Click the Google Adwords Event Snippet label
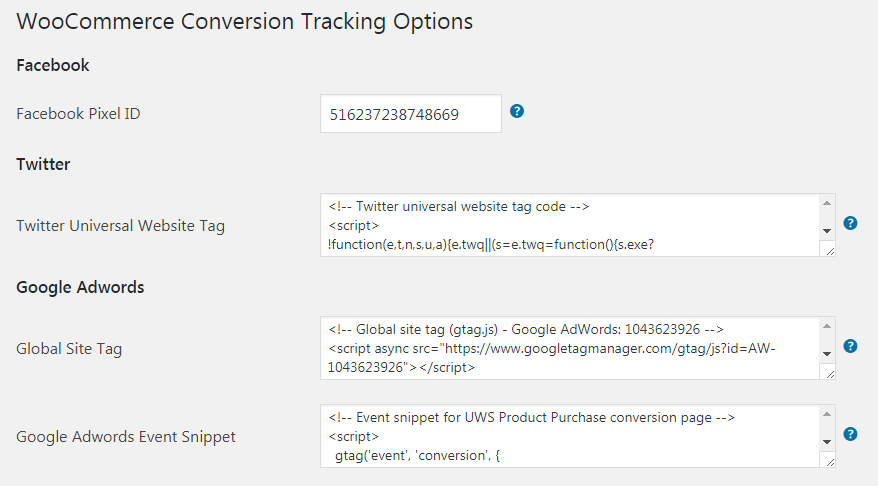 (126, 437)
